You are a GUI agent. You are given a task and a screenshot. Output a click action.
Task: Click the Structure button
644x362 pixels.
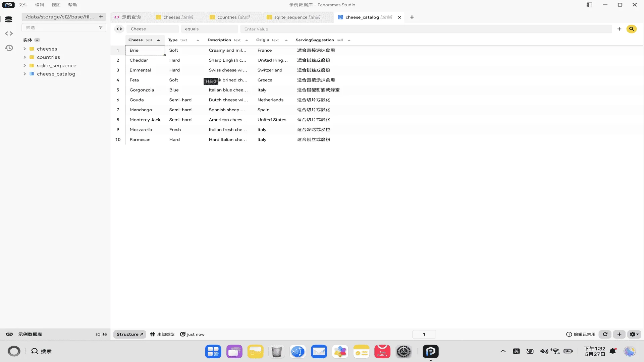tap(129, 334)
